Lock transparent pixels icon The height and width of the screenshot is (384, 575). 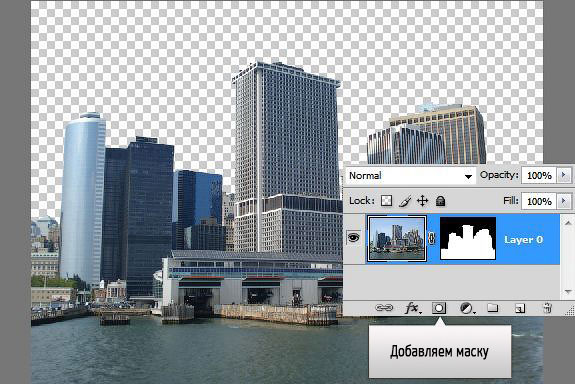pos(387,201)
